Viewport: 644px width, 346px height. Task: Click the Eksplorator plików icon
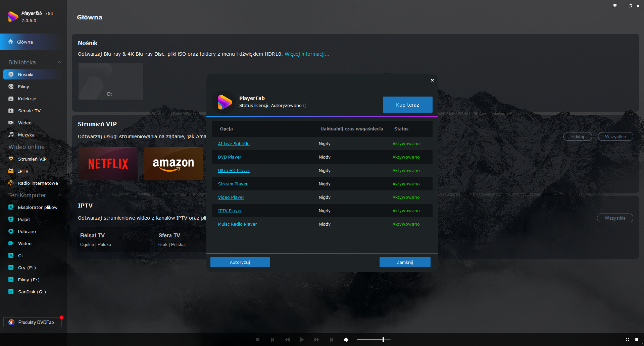coord(11,207)
